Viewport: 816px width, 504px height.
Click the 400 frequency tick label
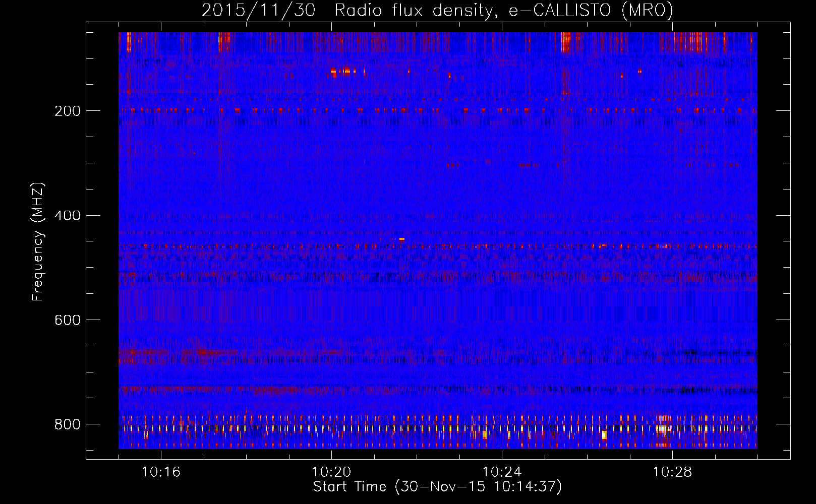(x=67, y=216)
